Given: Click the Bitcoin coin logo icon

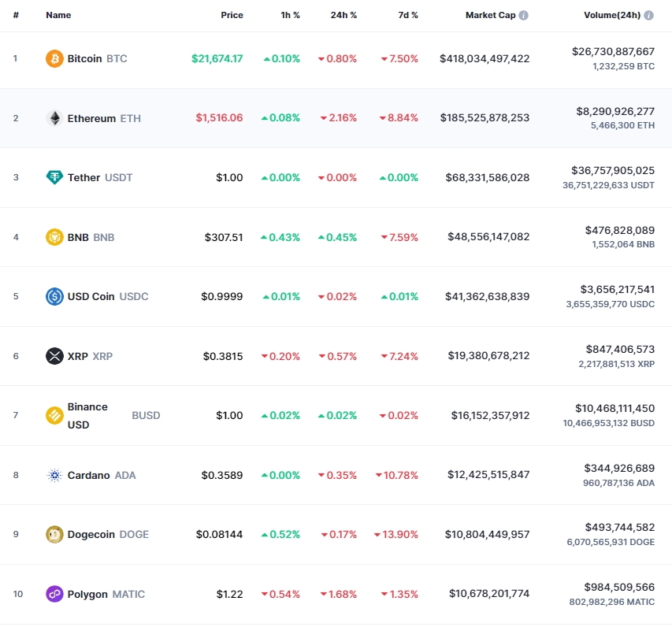Looking at the screenshot, I should pyautogui.click(x=54, y=59).
